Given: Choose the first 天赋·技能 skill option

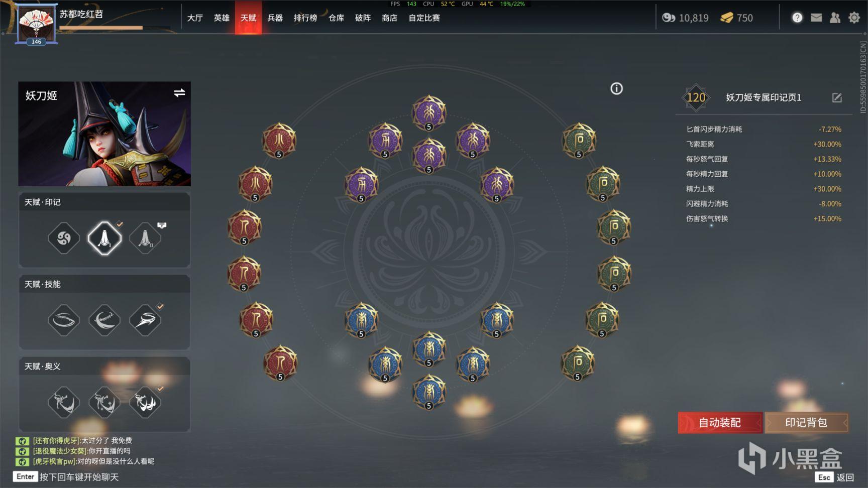Looking at the screenshot, I should pyautogui.click(x=64, y=320).
